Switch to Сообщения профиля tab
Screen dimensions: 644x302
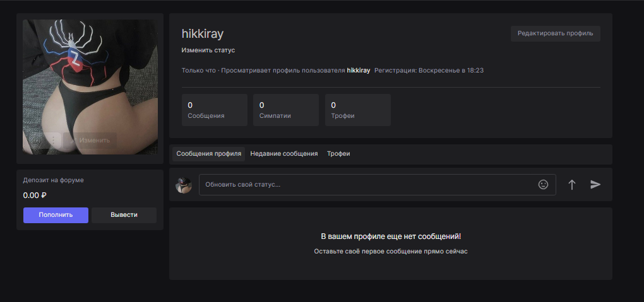click(x=208, y=154)
